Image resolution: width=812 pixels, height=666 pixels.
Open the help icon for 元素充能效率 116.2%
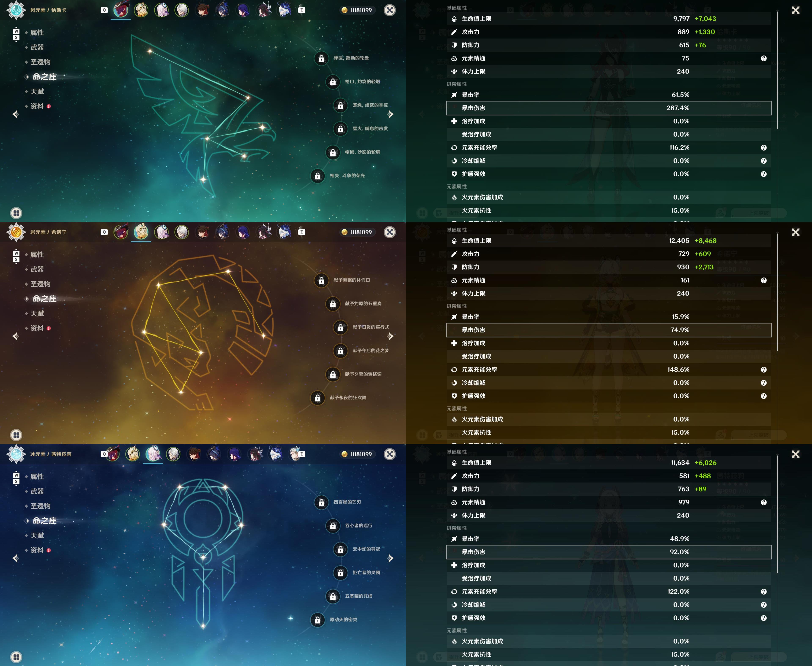coord(764,148)
